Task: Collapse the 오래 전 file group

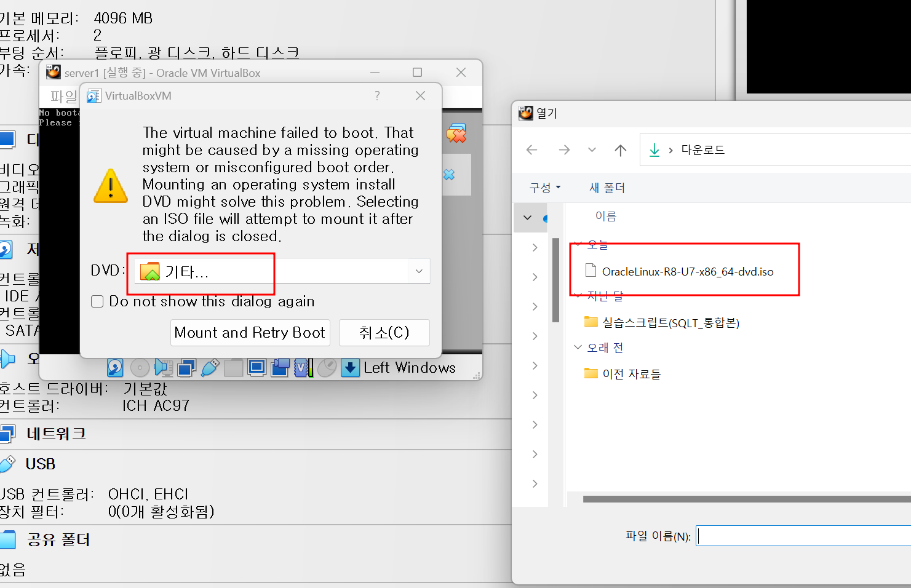Action: (578, 348)
